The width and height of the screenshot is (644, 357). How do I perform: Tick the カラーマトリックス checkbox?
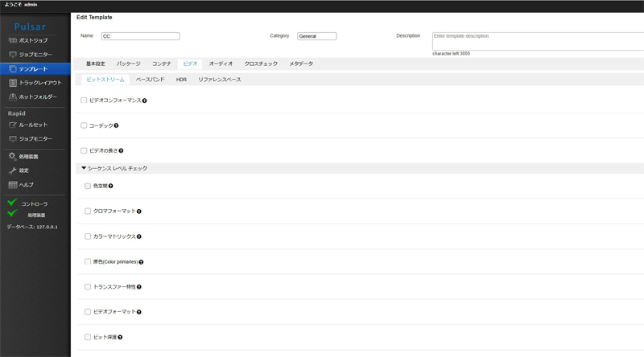click(88, 236)
